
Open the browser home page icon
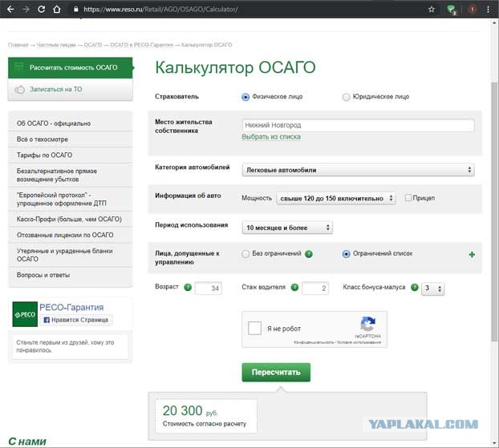click(57, 10)
